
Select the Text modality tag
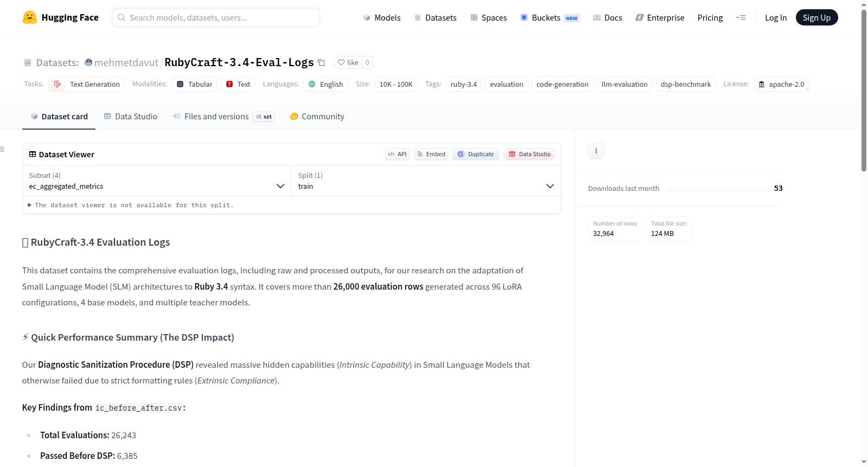(x=238, y=84)
